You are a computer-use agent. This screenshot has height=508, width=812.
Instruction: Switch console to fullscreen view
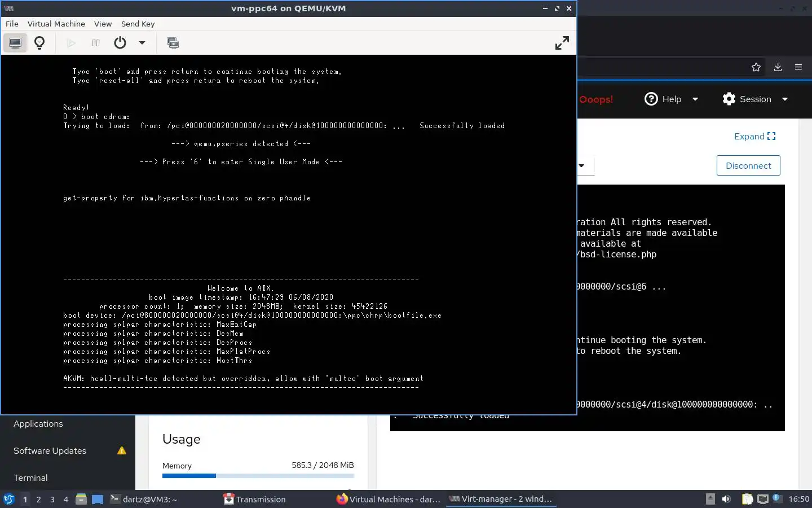click(562, 43)
